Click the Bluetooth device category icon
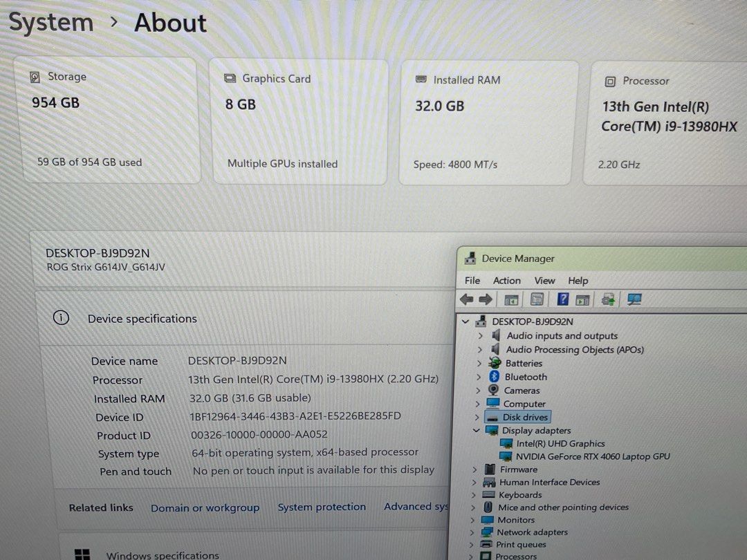This screenshot has width=747, height=560. tap(494, 377)
